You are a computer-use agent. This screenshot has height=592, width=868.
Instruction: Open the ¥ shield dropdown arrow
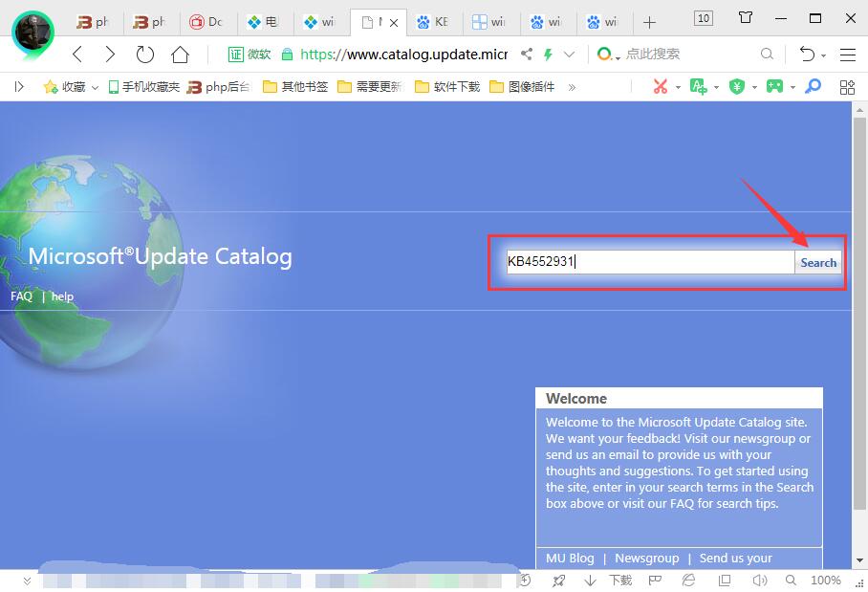(754, 87)
